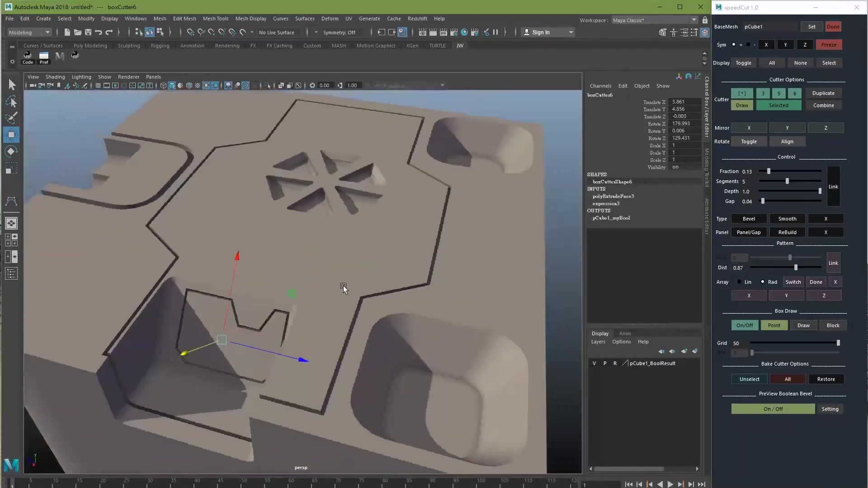Image resolution: width=868 pixels, height=488 pixels.
Task: Toggle Box Draw On/Off in speedCut panel
Action: (x=744, y=325)
